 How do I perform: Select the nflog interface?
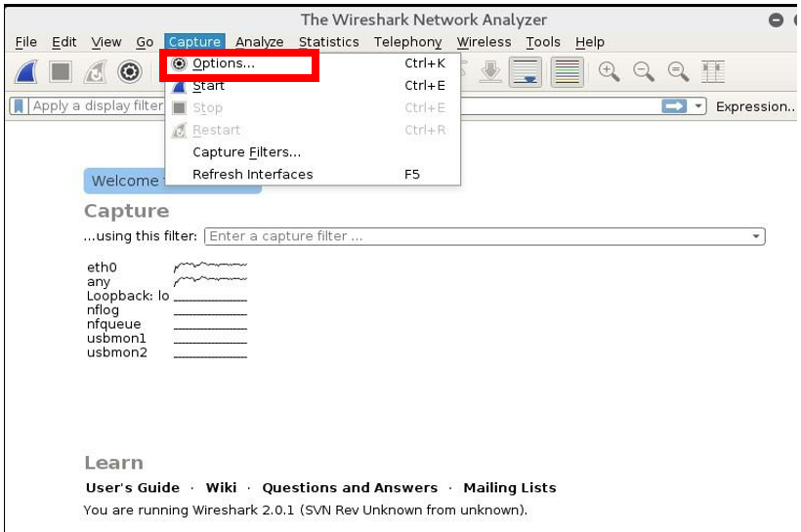coord(103,309)
